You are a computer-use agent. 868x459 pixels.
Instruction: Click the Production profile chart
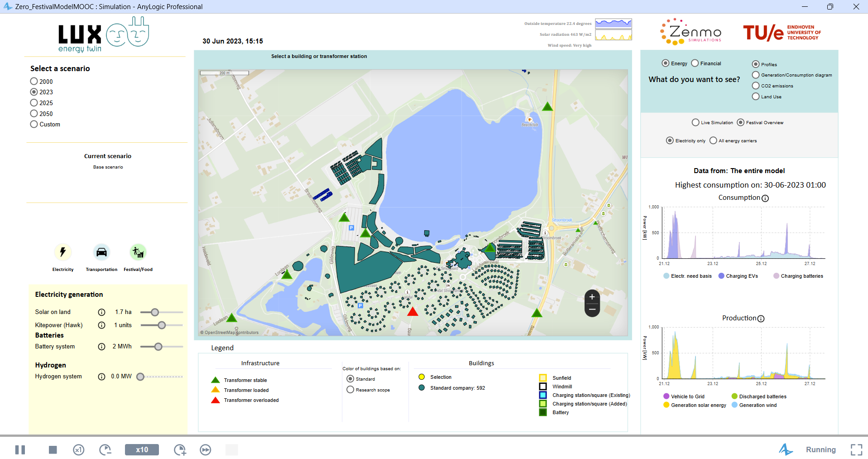[743, 353]
